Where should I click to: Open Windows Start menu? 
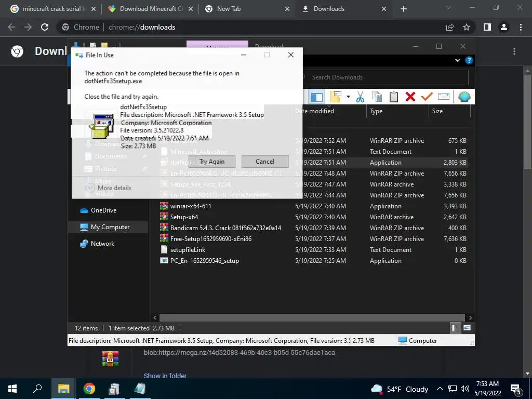coord(12,389)
